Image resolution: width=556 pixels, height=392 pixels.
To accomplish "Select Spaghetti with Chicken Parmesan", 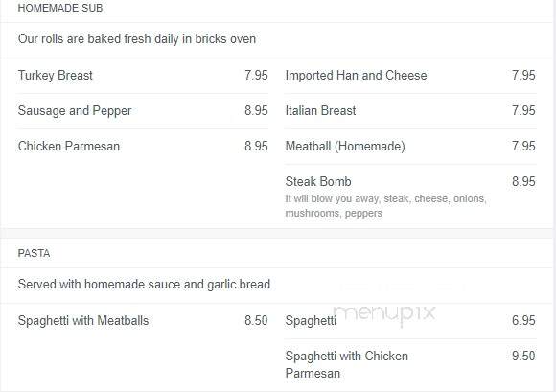I will point(347,364).
